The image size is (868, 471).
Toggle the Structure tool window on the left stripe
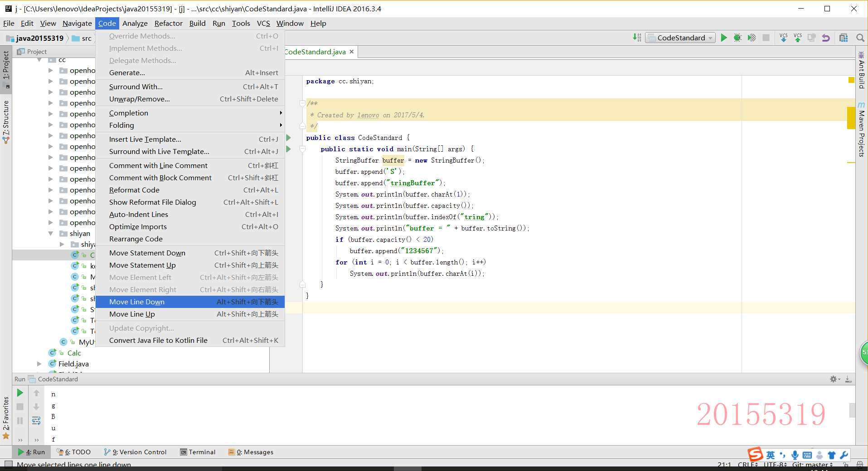coord(6,121)
